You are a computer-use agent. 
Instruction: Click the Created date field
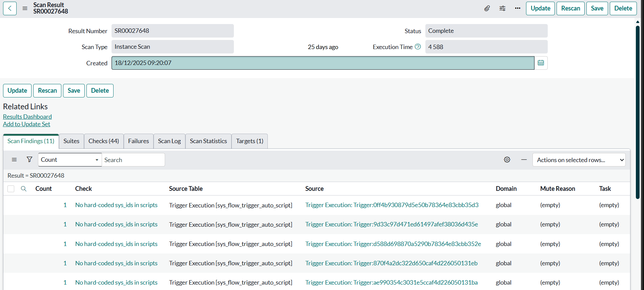click(323, 63)
